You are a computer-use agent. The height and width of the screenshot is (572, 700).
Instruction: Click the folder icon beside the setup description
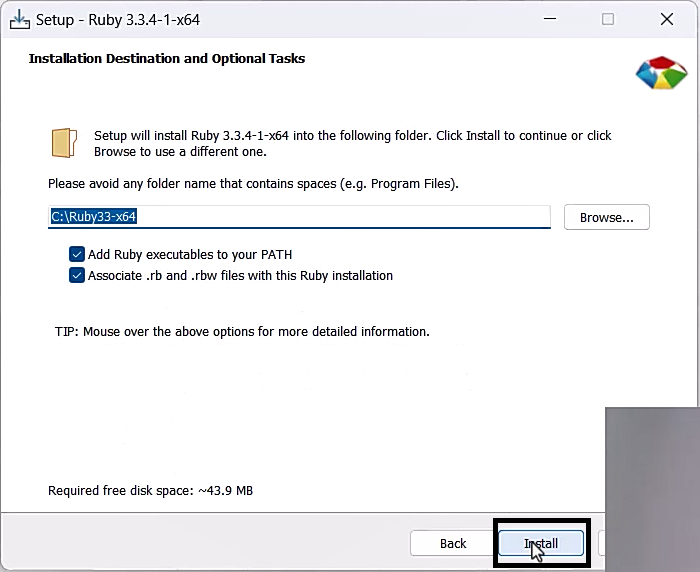click(64, 142)
